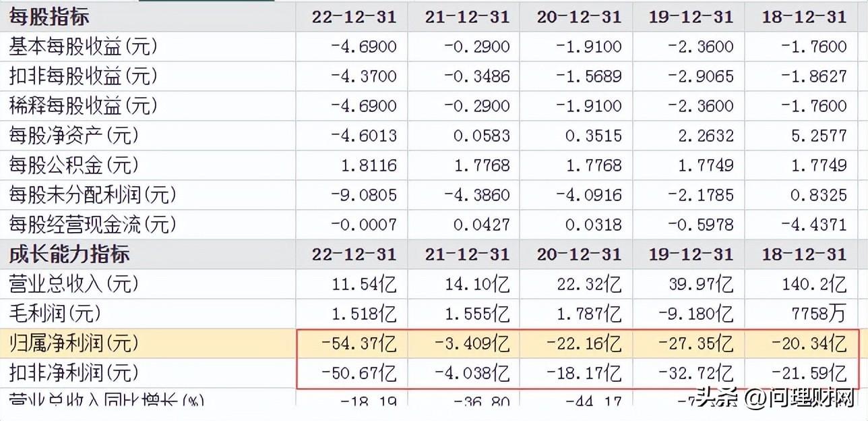The width and height of the screenshot is (868, 421).
Task: Click the 每股未分配利润(元) row label
Action: 92,195
